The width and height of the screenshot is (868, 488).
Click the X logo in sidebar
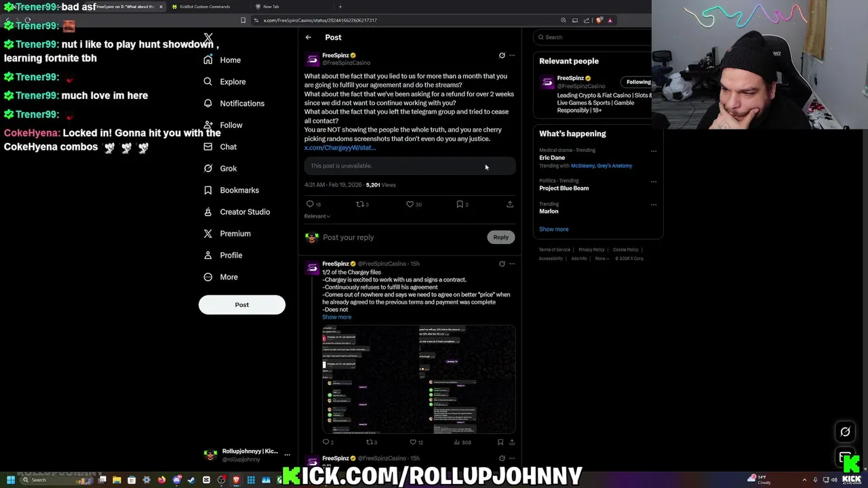point(208,38)
